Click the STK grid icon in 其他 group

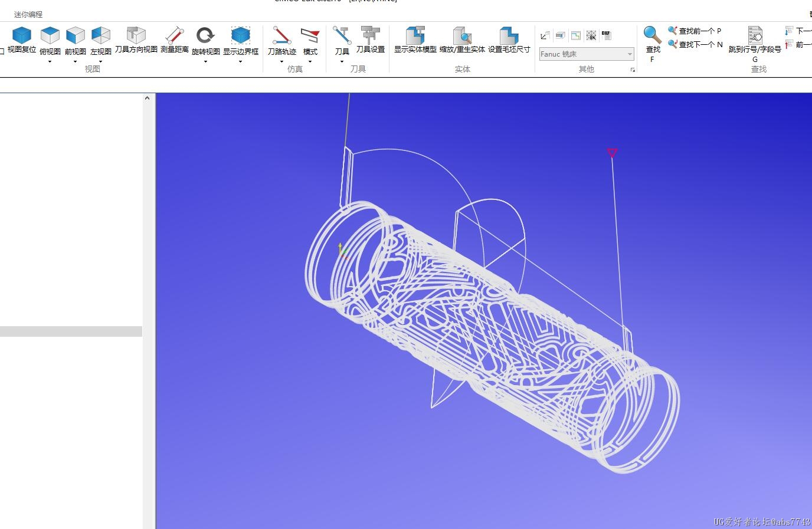point(591,35)
